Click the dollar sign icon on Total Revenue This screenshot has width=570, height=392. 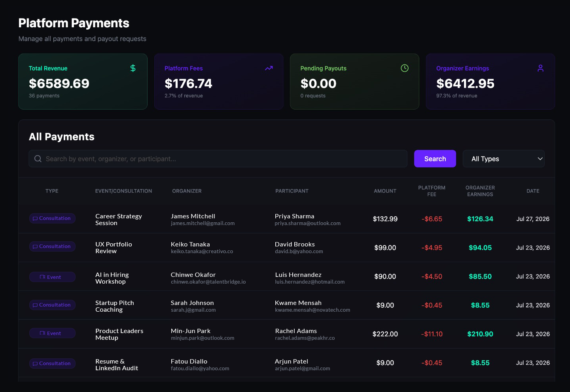[133, 68]
